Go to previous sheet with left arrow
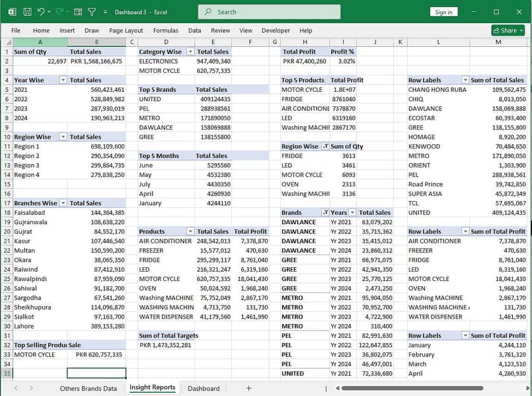 tap(16, 388)
